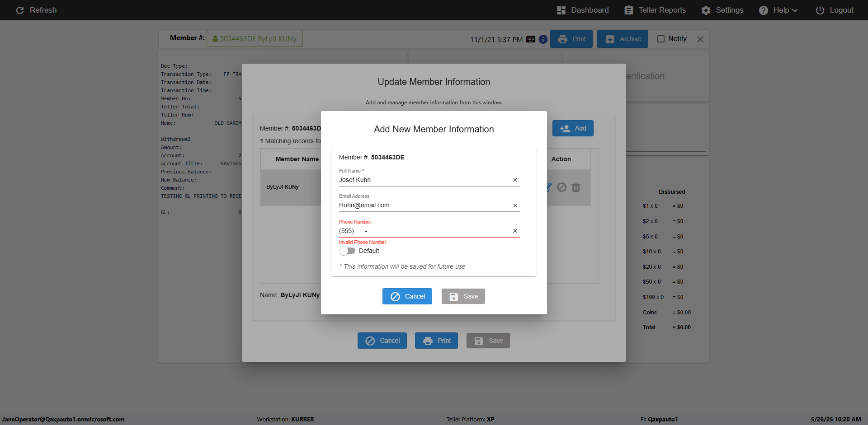Click the 11/1/21 5:37 PM timestamp
Screen dimensions: 868x425
pos(496,39)
